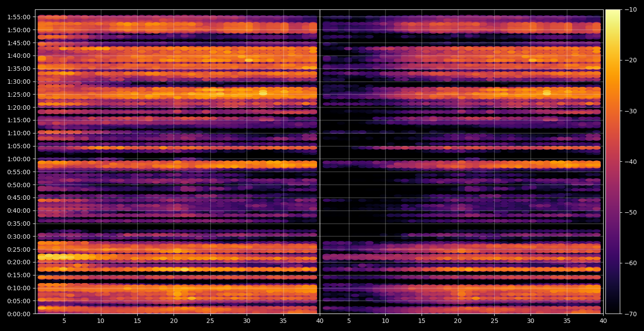Pick the 1:05:00 y-axis tick label
This screenshot has height=331, width=644.
pos(19,146)
